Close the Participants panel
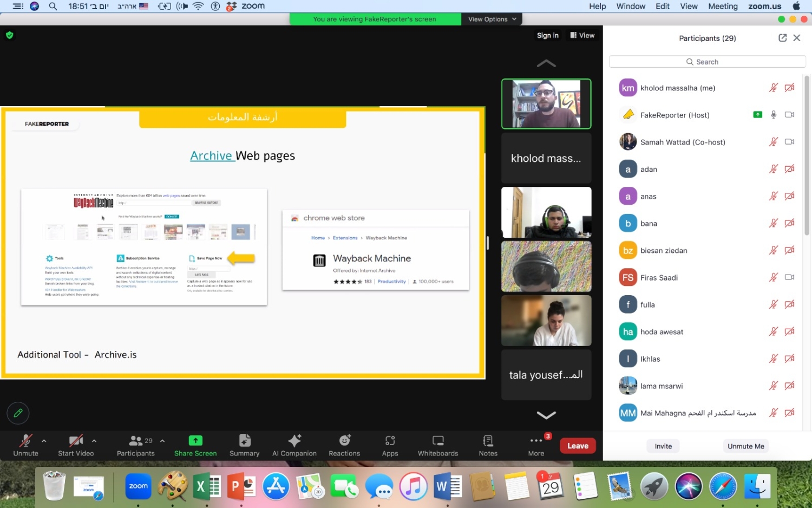This screenshot has height=508, width=812. coord(796,38)
